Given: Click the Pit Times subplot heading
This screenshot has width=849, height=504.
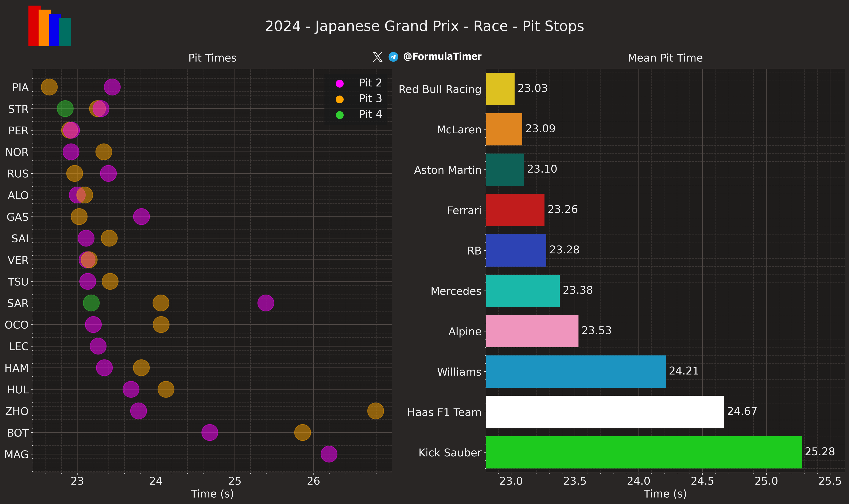Looking at the screenshot, I should click(212, 58).
